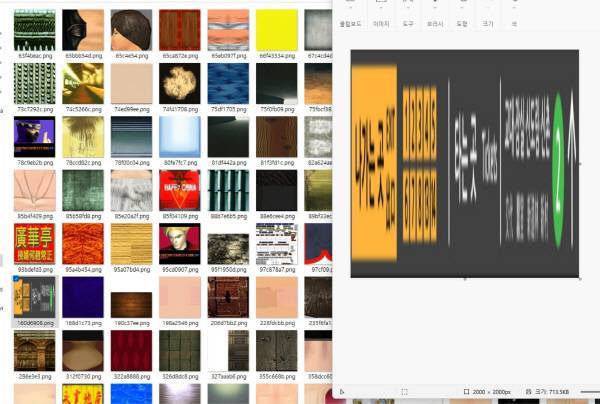This screenshot has width=600, height=404.
Task: Select the blond man poster 95cd0907.png
Action: coord(180,244)
